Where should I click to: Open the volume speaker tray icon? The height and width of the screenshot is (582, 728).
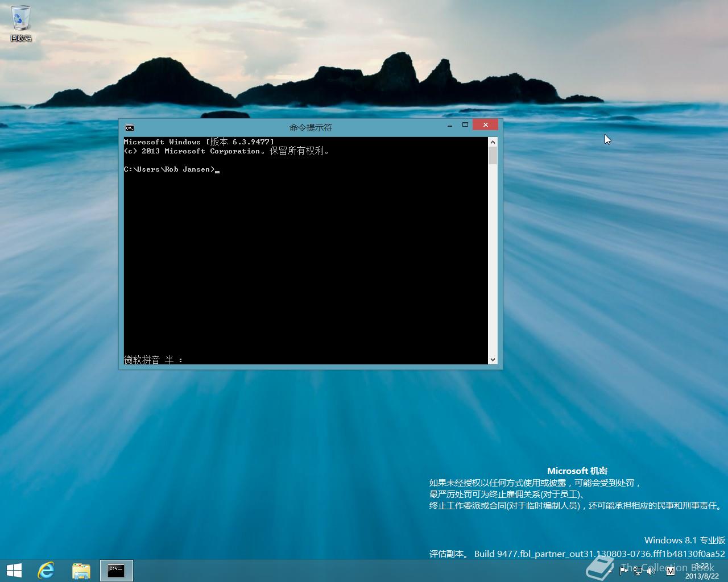(x=652, y=570)
